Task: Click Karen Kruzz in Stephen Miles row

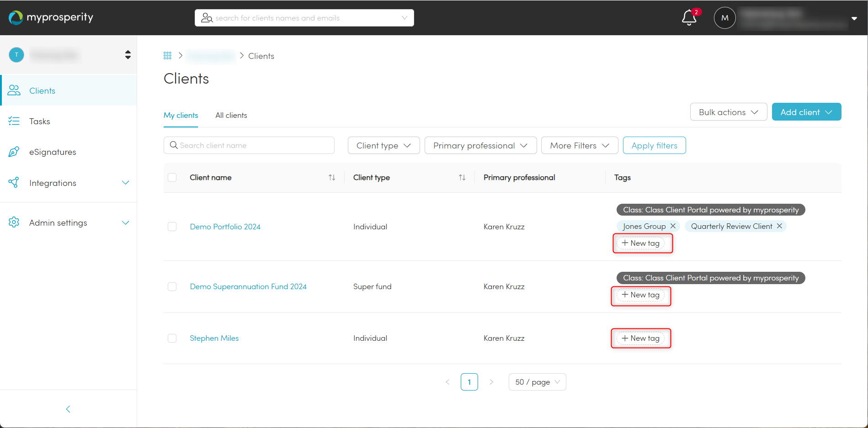Action: [504, 338]
